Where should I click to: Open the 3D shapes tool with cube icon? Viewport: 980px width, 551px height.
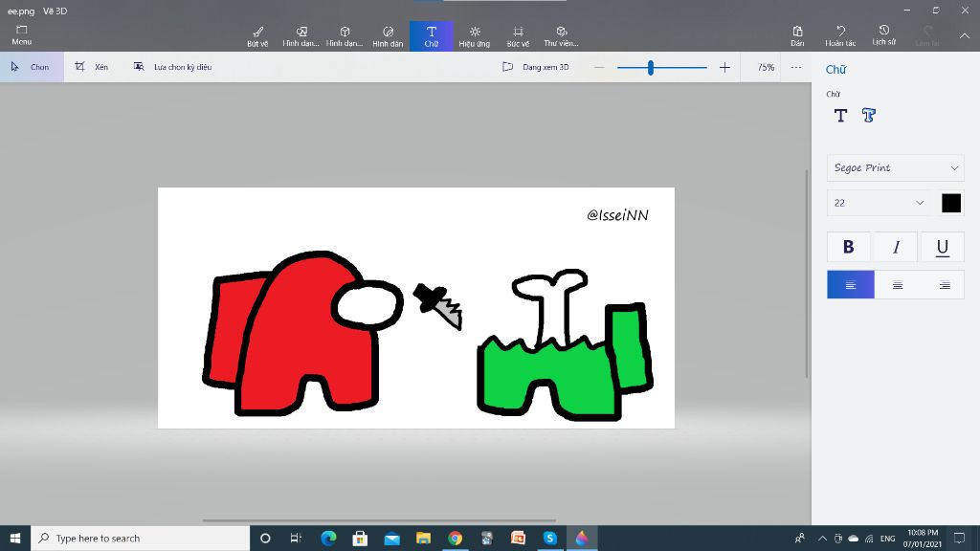pyautogui.click(x=345, y=36)
